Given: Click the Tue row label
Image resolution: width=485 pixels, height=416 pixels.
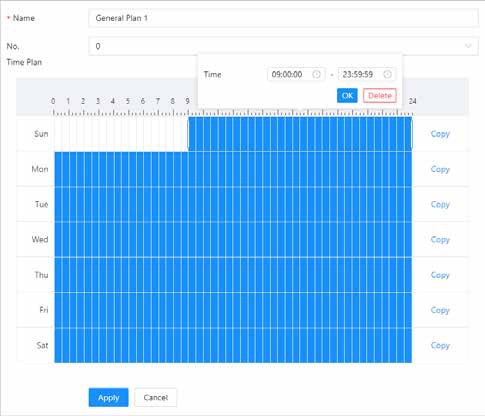Looking at the screenshot, I should click(x=42, y=204).
